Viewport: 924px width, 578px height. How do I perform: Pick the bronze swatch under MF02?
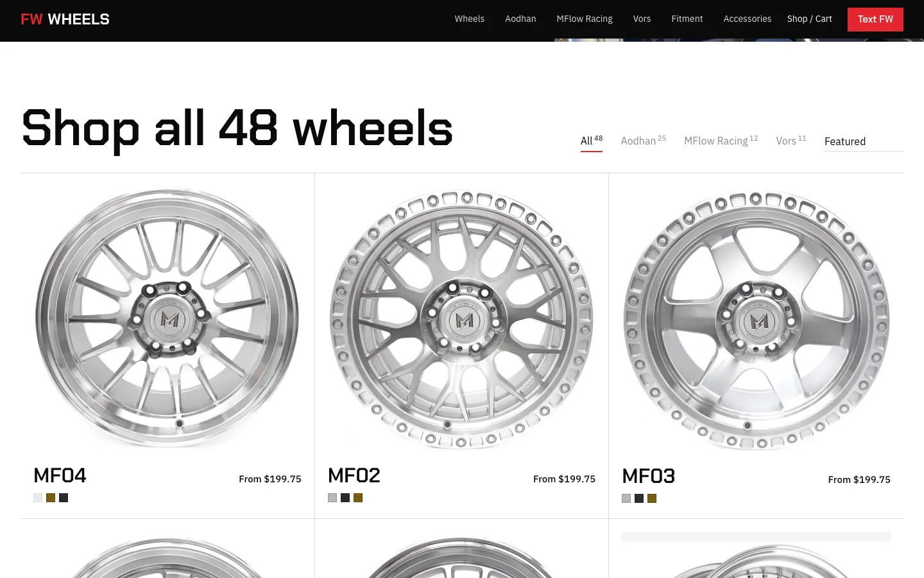coord(358,498)
